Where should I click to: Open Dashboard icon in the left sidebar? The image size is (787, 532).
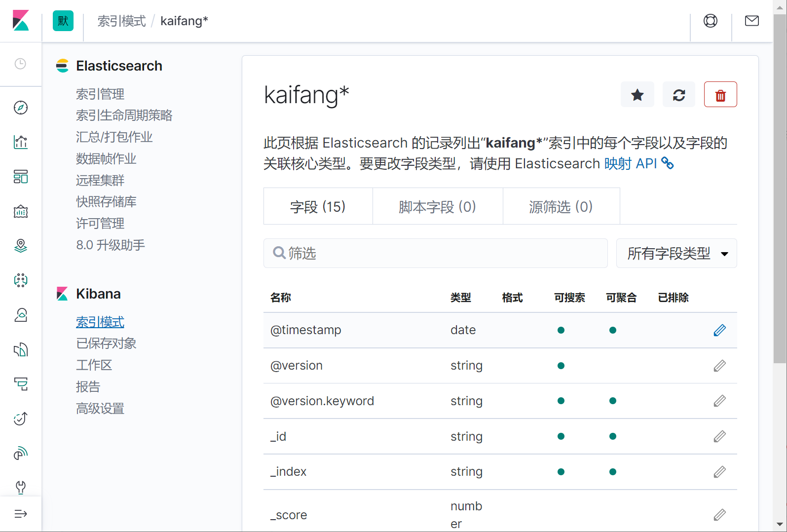21,177
